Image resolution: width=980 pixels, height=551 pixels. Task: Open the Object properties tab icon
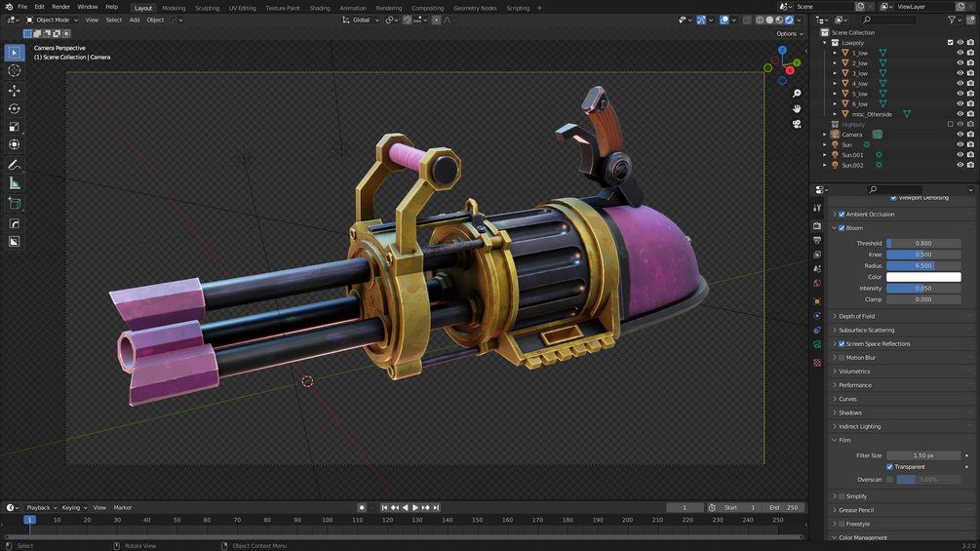(817, 301)
